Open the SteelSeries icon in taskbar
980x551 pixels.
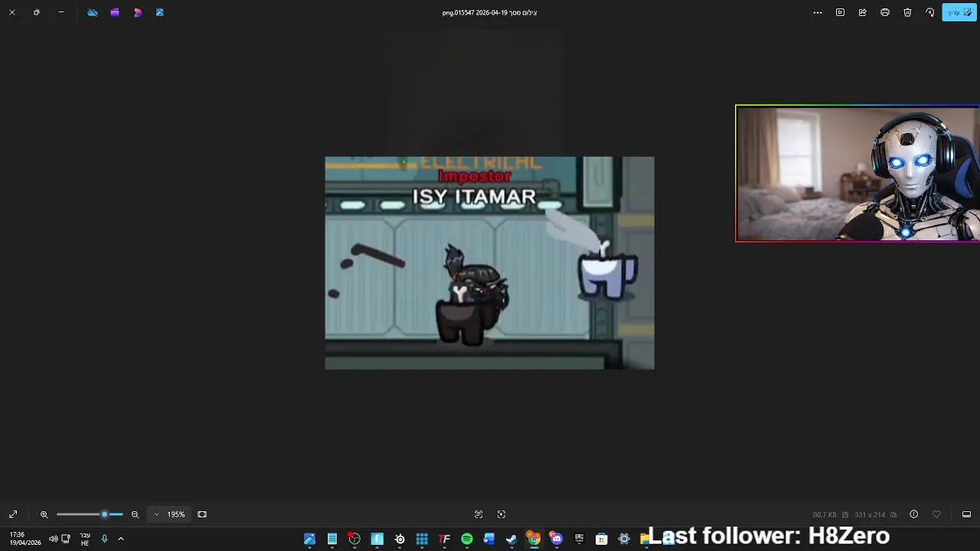pos(400,539)
